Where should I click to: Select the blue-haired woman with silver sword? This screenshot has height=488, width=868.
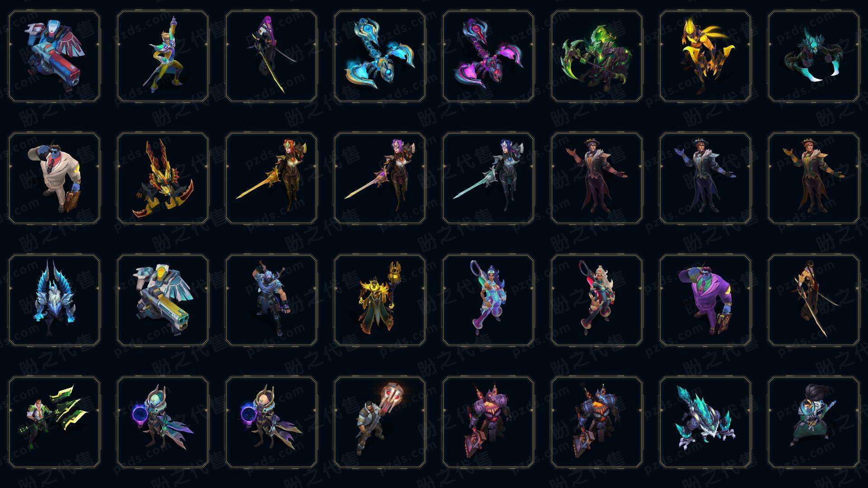488,178
